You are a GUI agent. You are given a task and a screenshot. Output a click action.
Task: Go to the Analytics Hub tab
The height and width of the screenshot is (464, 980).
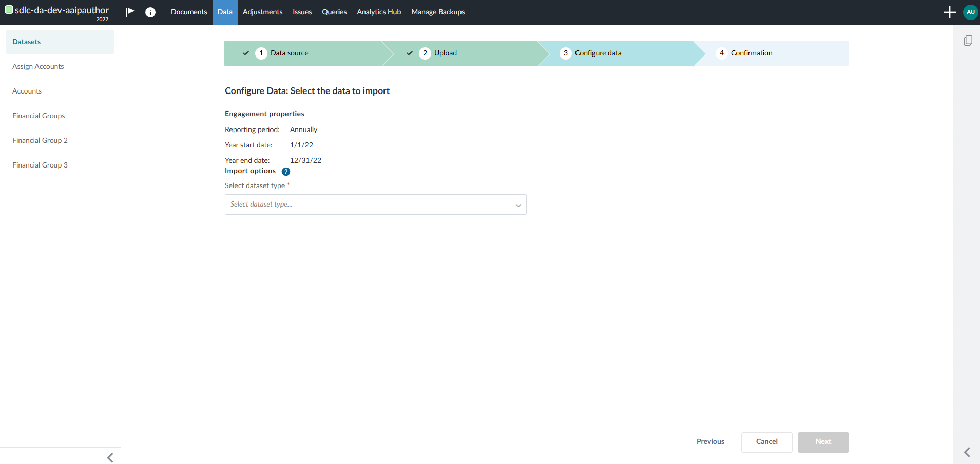pos(379,12)
